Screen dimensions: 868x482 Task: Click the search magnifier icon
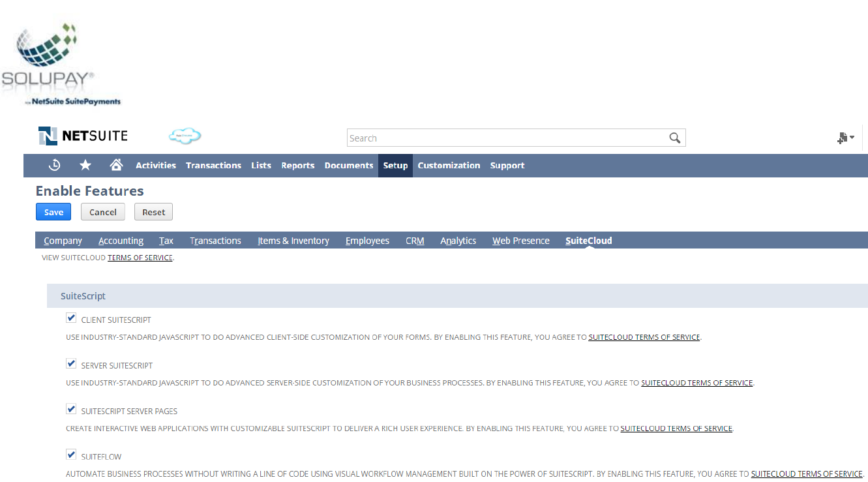(675, 138)
